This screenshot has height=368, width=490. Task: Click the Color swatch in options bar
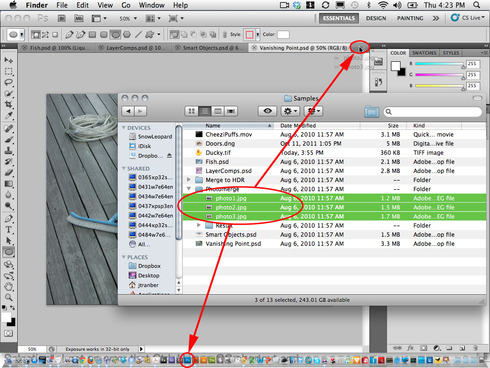tap(283, 34)
